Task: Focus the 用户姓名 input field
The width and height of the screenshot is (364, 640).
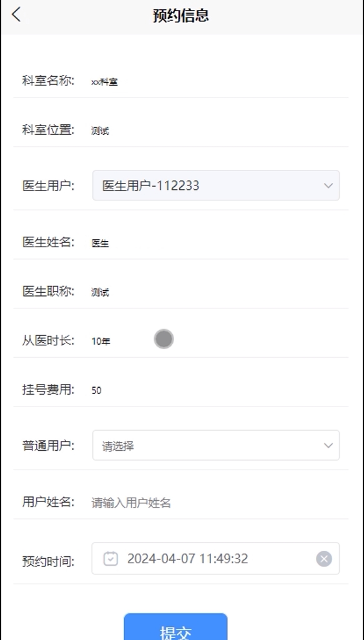Action: (x=215, y=503)
